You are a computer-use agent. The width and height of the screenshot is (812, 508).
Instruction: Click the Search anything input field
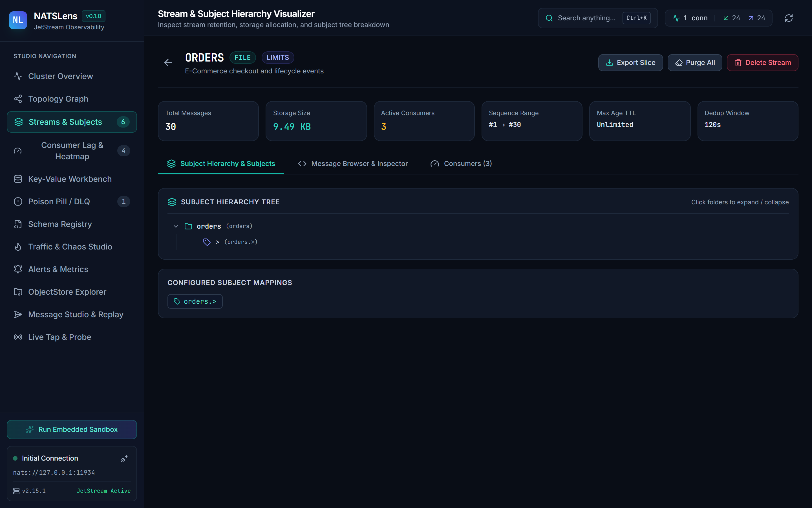click(x=598, y=18)
